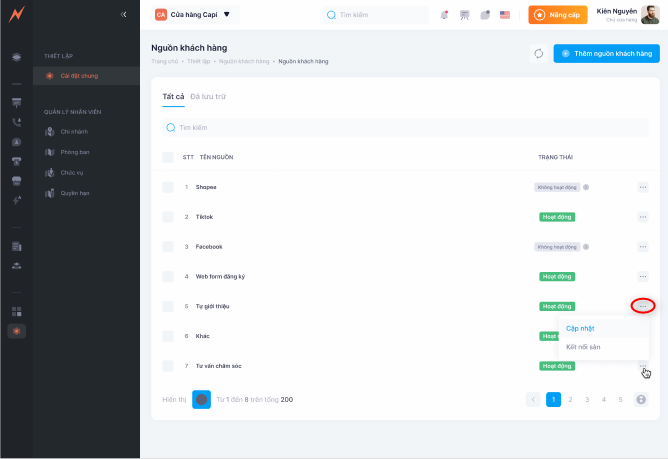Viewport: 668px width, 459px height.
Task: Toggle the select-all checkbox in table header
Action: click(168, 157)
